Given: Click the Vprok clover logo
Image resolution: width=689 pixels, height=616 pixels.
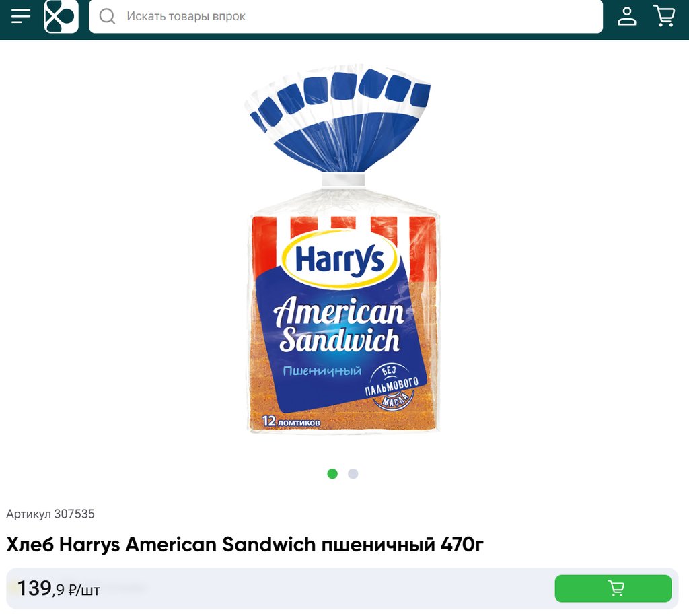Looking at the screenshot, I should coord(61,16).
